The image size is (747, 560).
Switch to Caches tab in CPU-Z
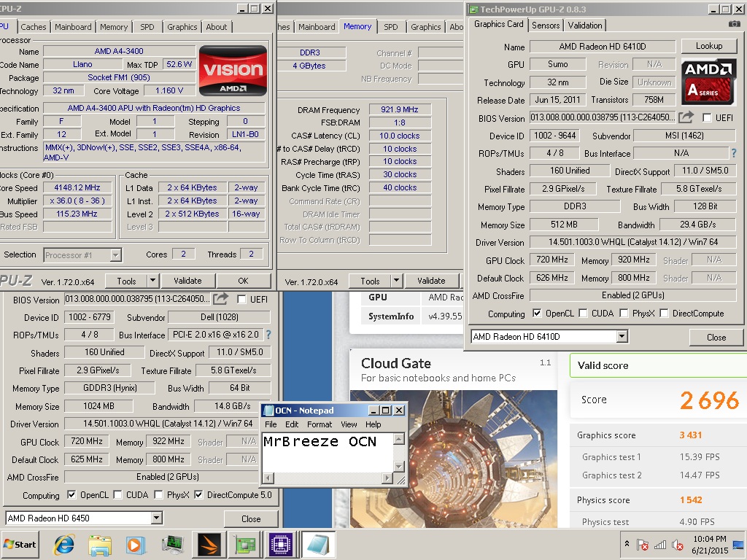[34, 27]
